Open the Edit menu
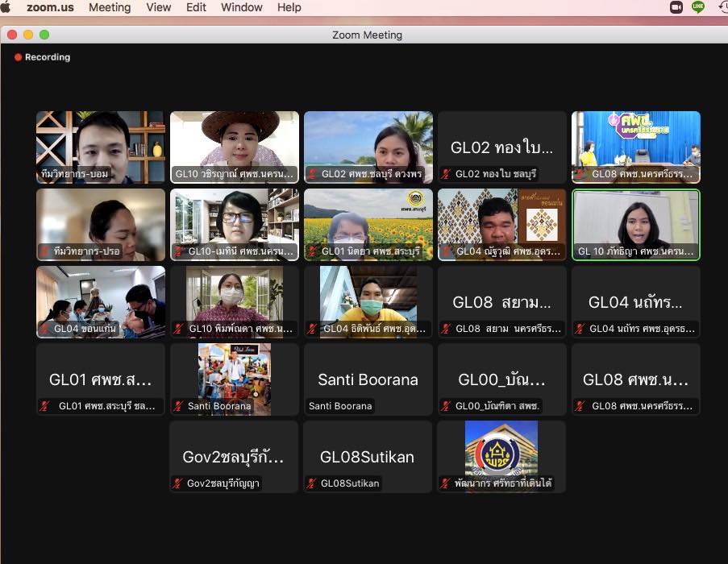The width and height of the screenshot is (728, 564). tap(196, 7)
